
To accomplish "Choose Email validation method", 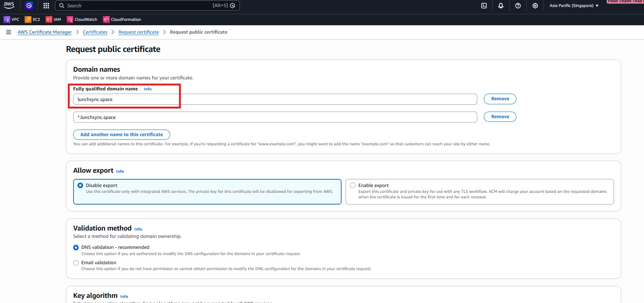I will pos(76,263).
